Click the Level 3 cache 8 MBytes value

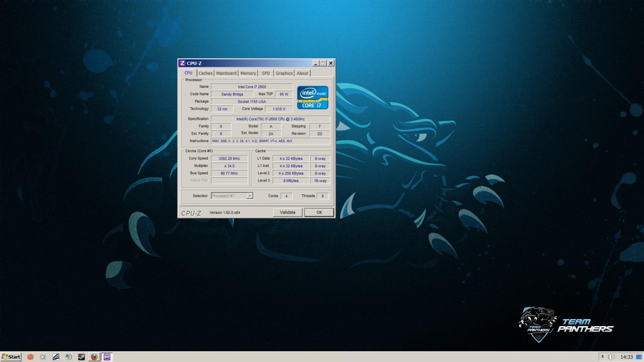(291, 181)
